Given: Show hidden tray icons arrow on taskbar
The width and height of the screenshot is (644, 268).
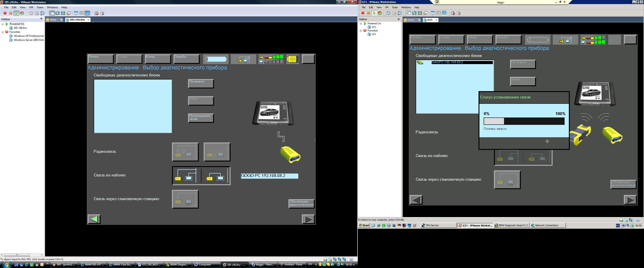Looking at the screenshot, I should click(316, 264).
